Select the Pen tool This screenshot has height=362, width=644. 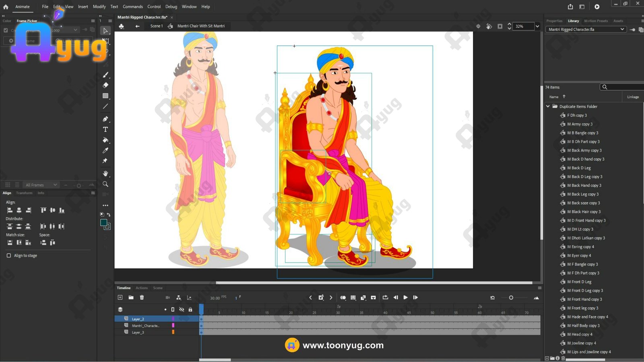click(105, 119)
